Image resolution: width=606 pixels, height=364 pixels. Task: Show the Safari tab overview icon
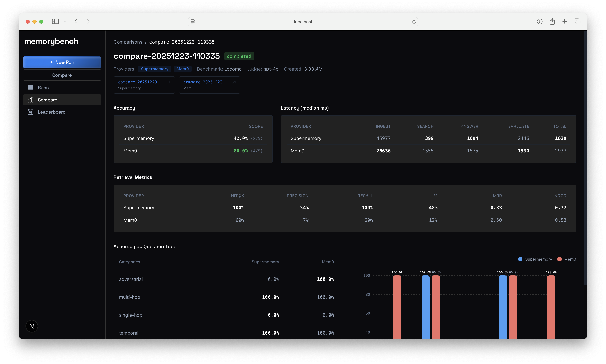(x=577, y=22)
